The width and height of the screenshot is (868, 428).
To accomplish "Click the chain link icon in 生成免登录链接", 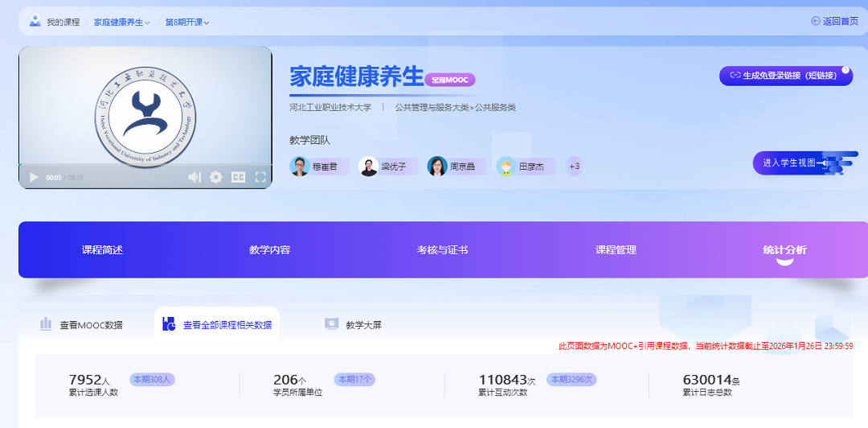I will pos(735,76).
